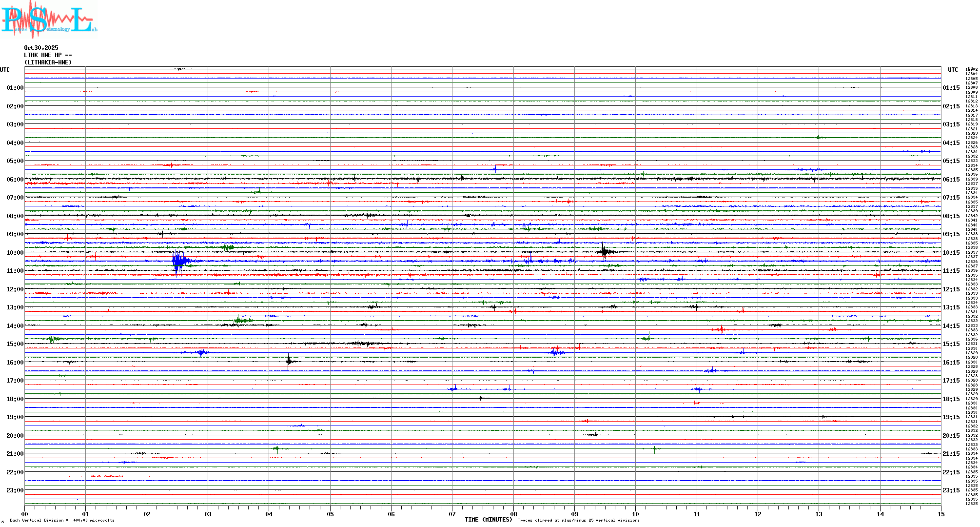The height and width of the screenshot is (527, 980).
Task: Select the 23:00 hour label on left
Action: [x=15, y=490]
